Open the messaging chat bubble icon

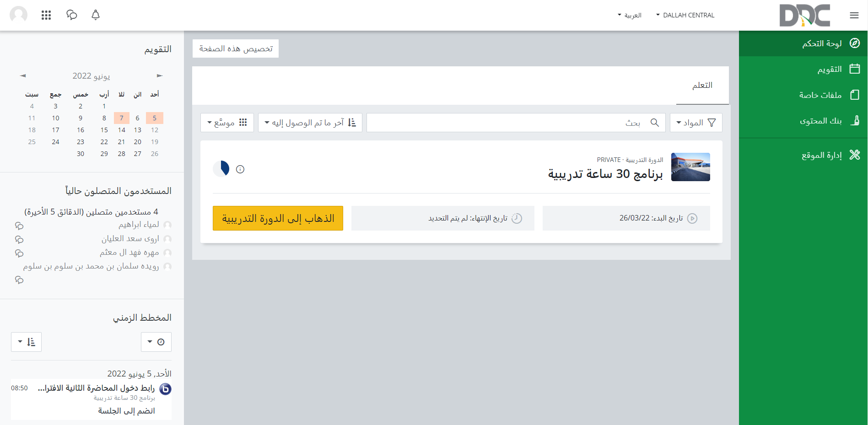pyautogui.click(x=72, y=15)
